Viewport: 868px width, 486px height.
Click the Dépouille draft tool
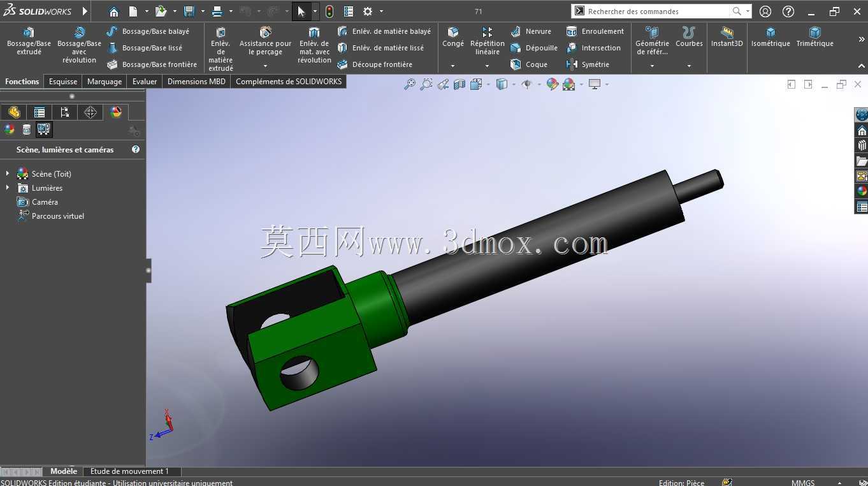[x=533, y=48]
